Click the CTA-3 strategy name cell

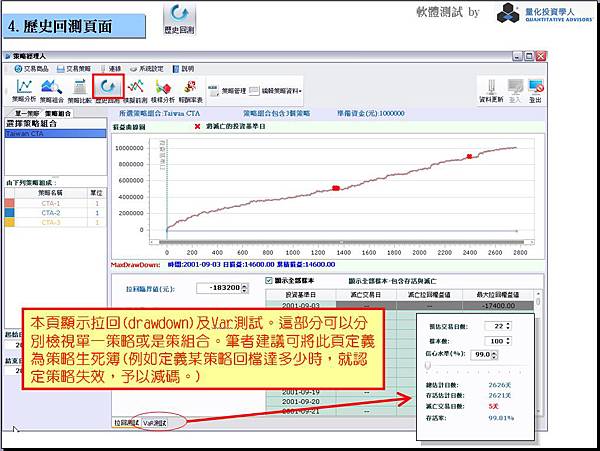tap(51, 222)
